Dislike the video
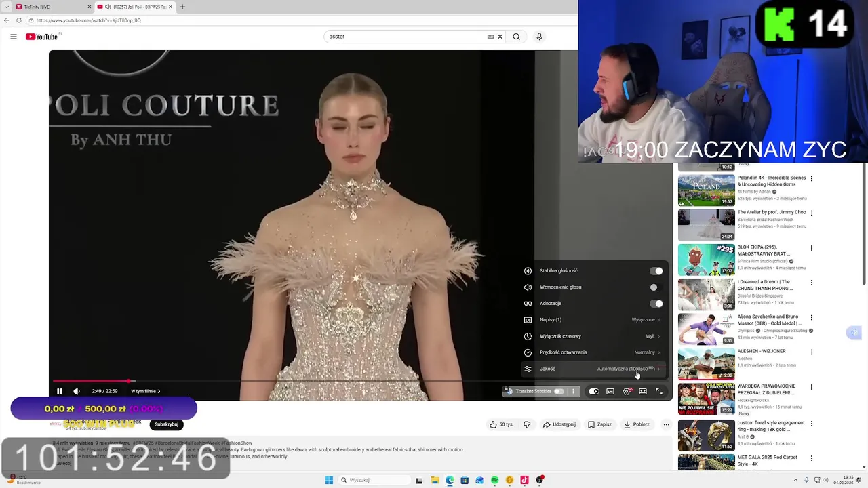The height and width of the screenshot is (488, 868). click(527, 424)
